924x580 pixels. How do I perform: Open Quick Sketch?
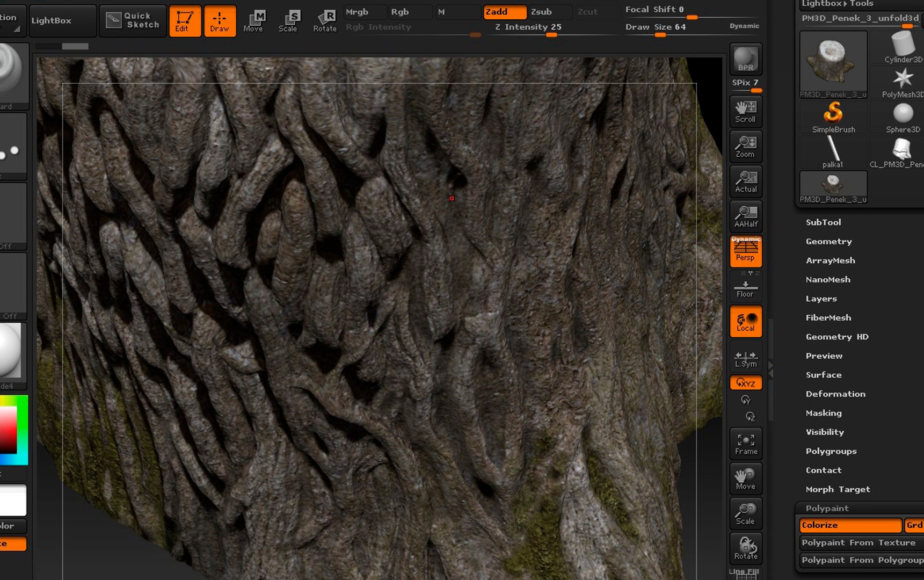[132, 20]
